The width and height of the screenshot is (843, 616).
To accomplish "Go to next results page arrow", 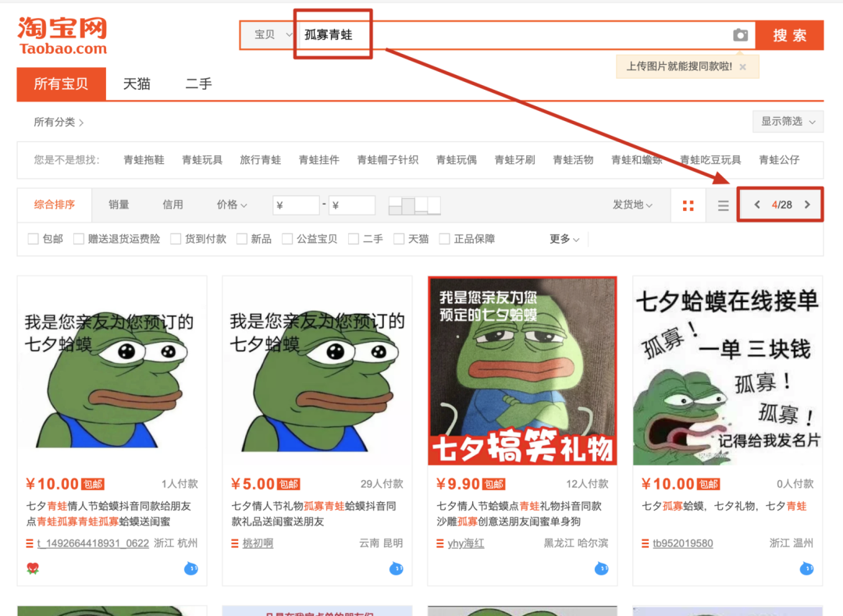I will pyautogui.click(x=807, y=205).
